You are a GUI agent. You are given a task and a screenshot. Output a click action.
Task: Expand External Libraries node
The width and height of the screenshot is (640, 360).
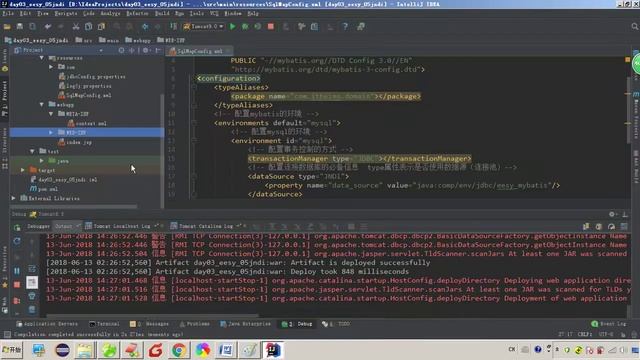(14, 198)
